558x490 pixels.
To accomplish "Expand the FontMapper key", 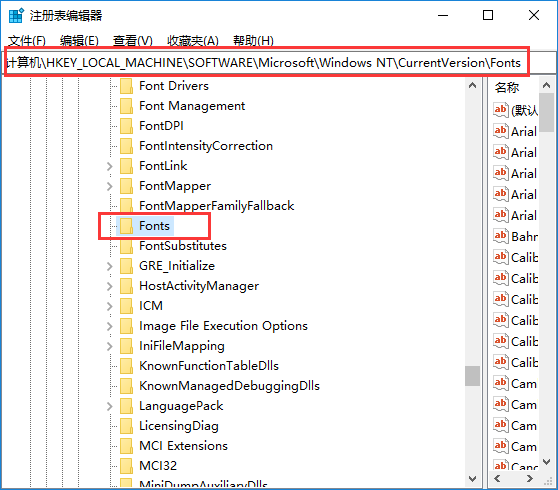I will click(110, 186).
